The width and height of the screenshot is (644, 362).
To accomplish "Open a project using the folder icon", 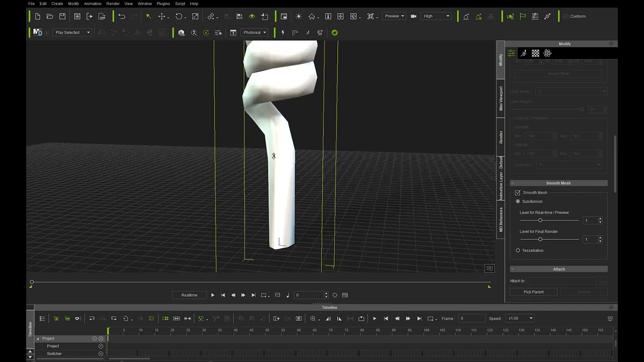I will (x=50, y=16).
